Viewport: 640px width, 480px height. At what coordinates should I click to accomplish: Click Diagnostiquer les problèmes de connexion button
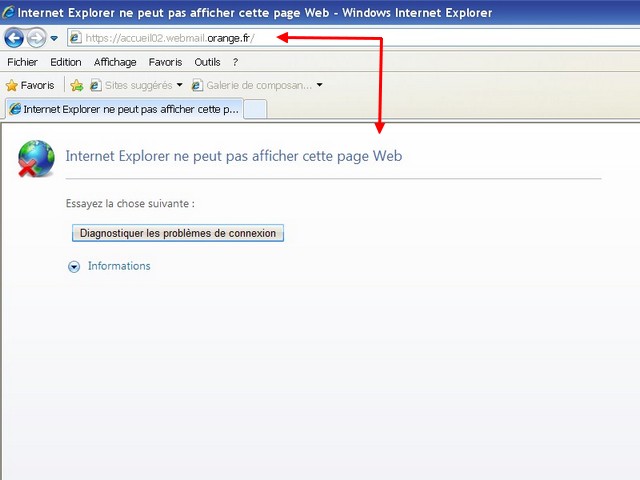178,233
